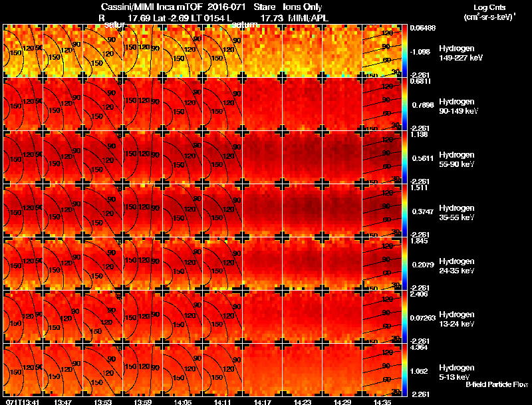
Task: Click the '14:23' time axis label
Action: click(303, 402)
